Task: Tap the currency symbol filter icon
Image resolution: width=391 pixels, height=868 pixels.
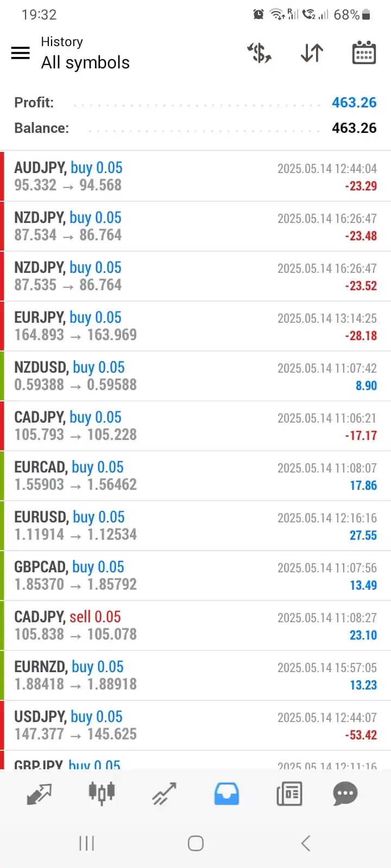Action: 260,53
